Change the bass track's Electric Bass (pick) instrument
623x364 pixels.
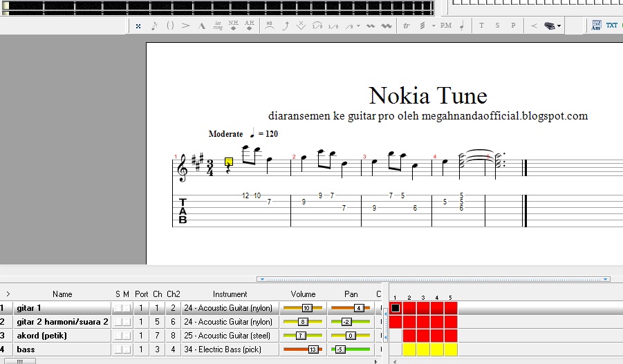[x=230, y=349]
